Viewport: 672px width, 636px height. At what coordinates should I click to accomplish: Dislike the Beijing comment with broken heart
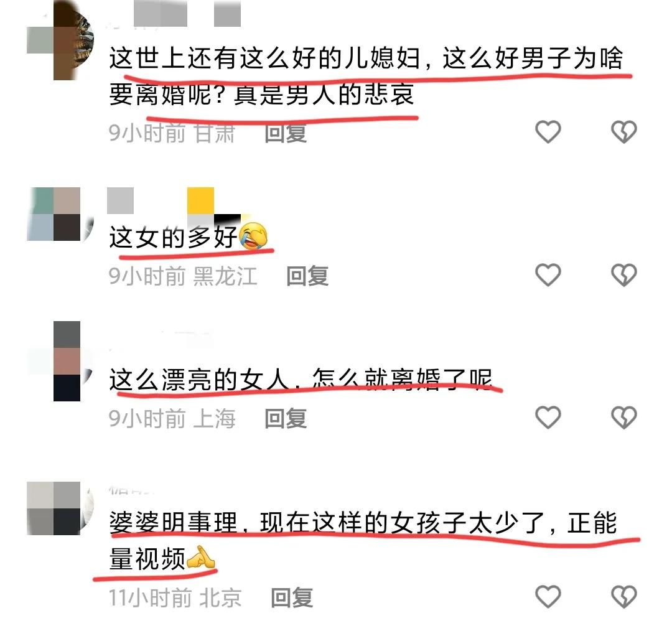pyautogui.click(x=624, y=596)
